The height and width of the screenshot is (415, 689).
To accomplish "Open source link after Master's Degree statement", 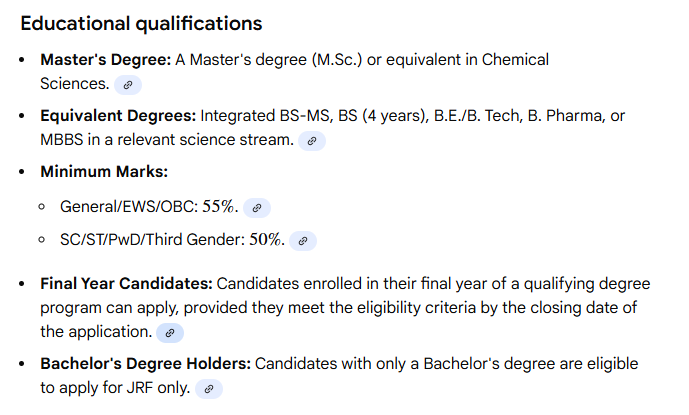I will [127, 85].
